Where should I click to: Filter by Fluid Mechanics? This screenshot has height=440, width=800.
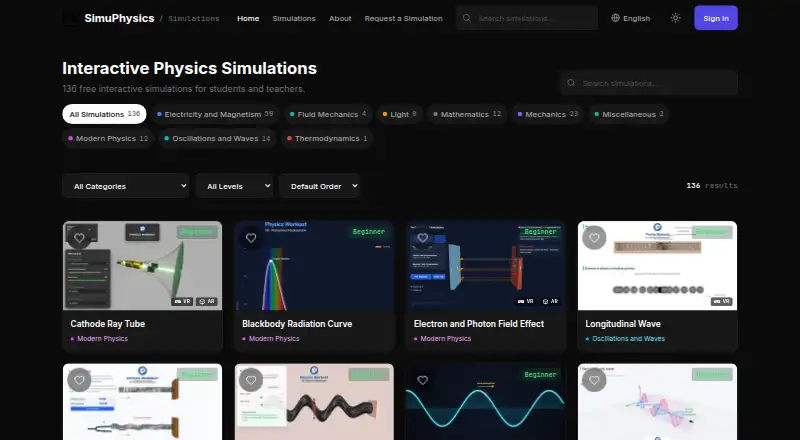click(x=328, y=114)
